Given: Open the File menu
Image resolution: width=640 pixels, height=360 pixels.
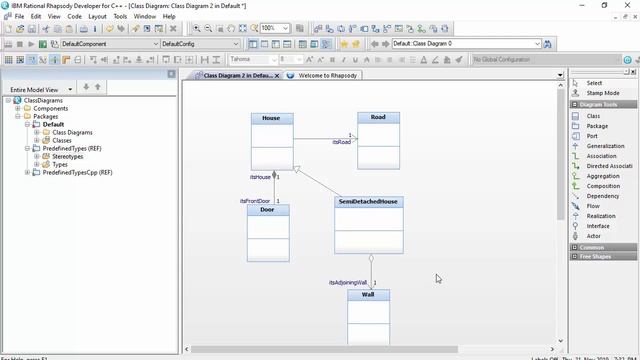Looking at the screenshot, I should [x=19, y=16].
